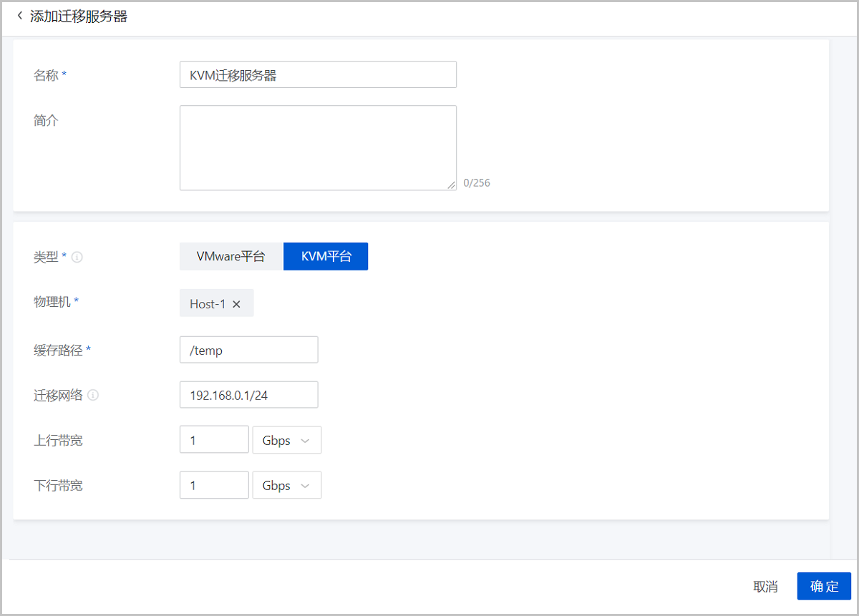Click the Host-1 tag text
This screenshot has height=616, width=859.
click(x=207, y=304)
